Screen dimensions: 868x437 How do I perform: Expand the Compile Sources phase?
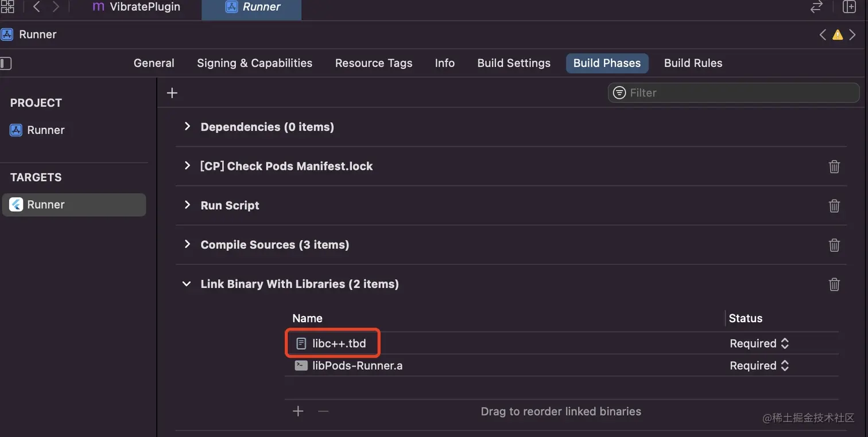(187, 244)
